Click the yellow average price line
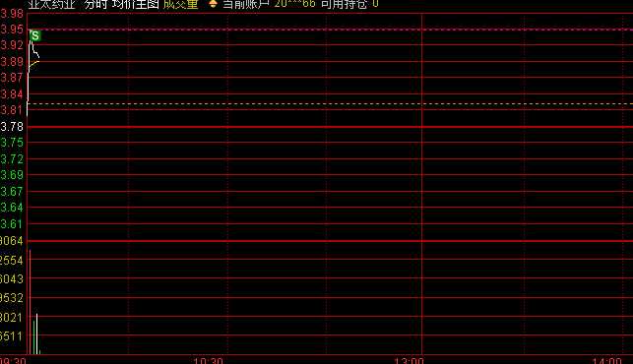This screenshot has height=364, width=633. [x=34, y=64]
